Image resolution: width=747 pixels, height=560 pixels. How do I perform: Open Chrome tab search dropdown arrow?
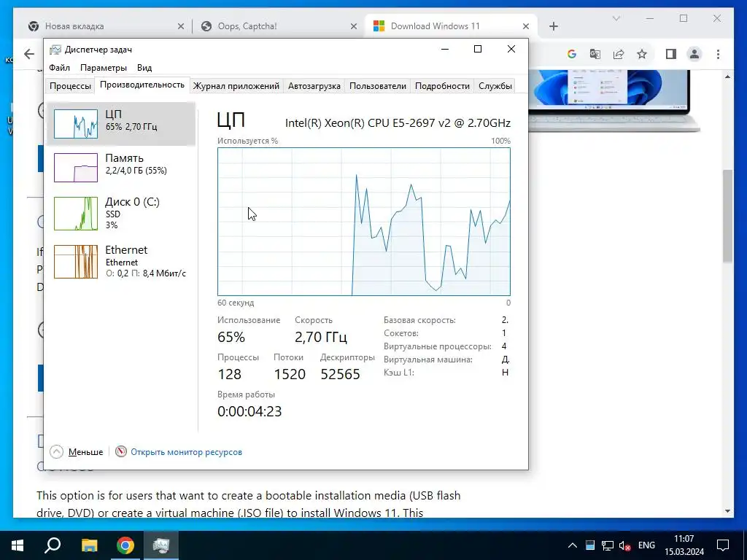pos(616,18)
